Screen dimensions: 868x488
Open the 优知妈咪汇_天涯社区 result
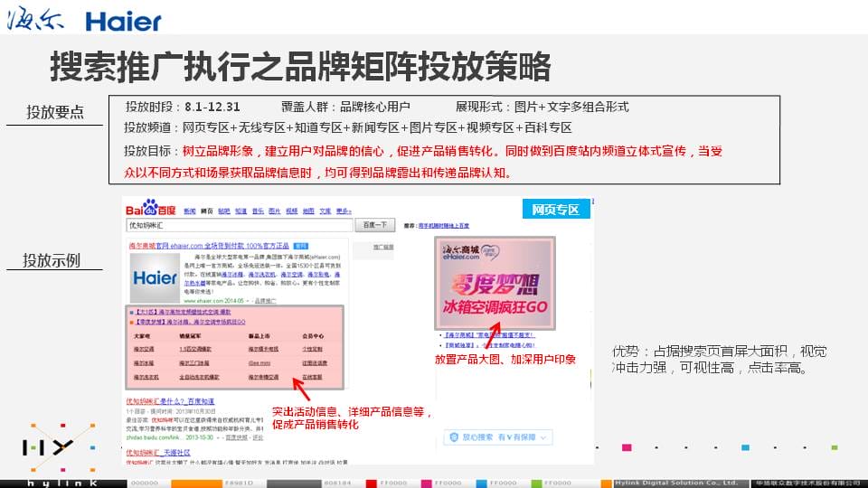point(157,453)
